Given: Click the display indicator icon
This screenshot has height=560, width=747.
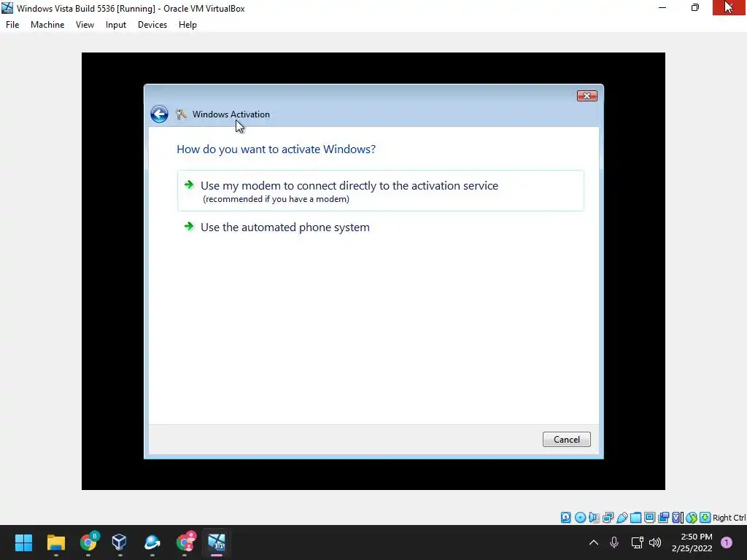Looking at the screenshot, I should pos(649,518).
